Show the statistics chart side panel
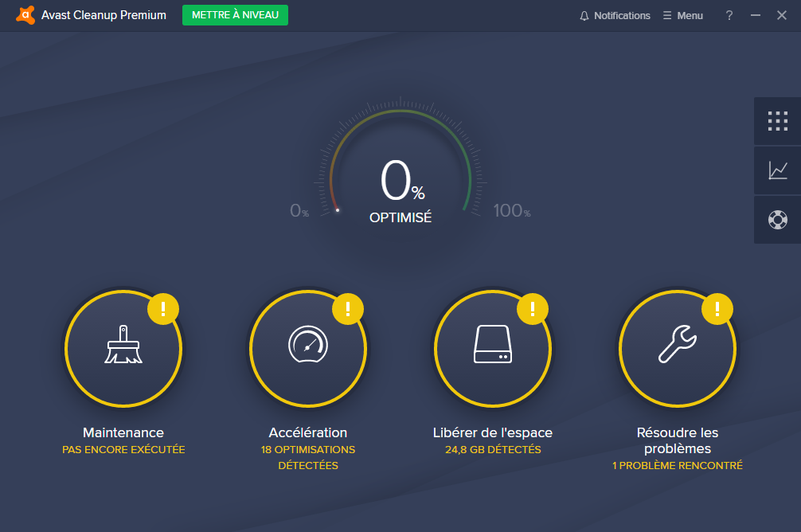 777,170
